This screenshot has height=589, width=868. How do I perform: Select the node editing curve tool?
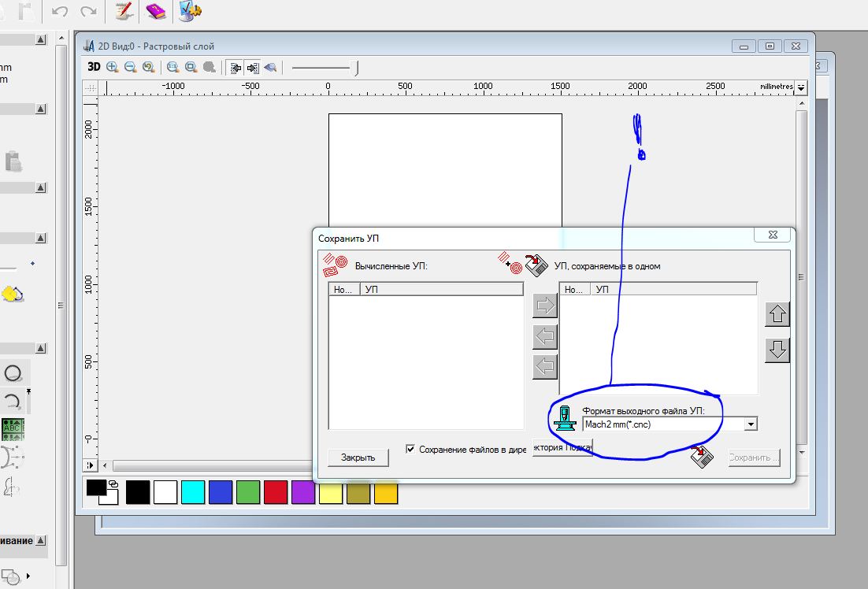11,457
